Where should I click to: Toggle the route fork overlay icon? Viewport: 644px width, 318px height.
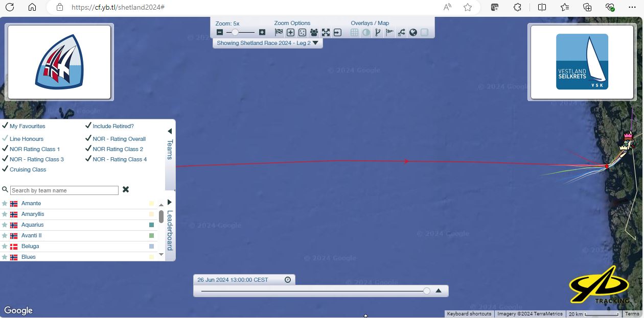tap(378, 32)
